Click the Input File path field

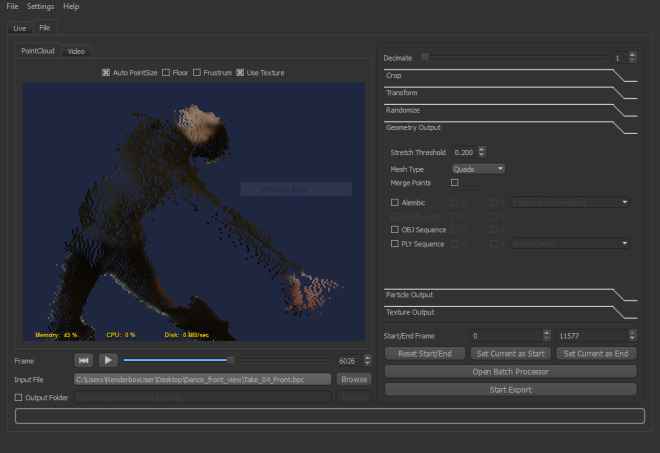pos(202,379)
